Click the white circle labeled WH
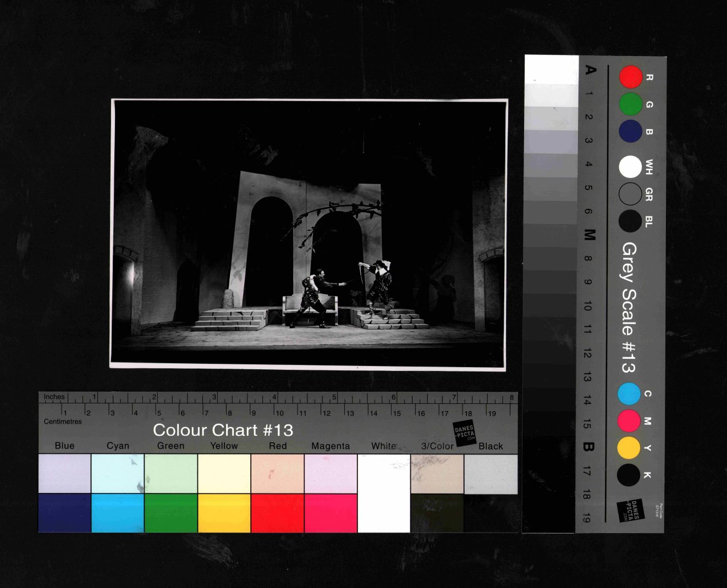This screenshot has width=727, height=588. (x=630, y=167)
